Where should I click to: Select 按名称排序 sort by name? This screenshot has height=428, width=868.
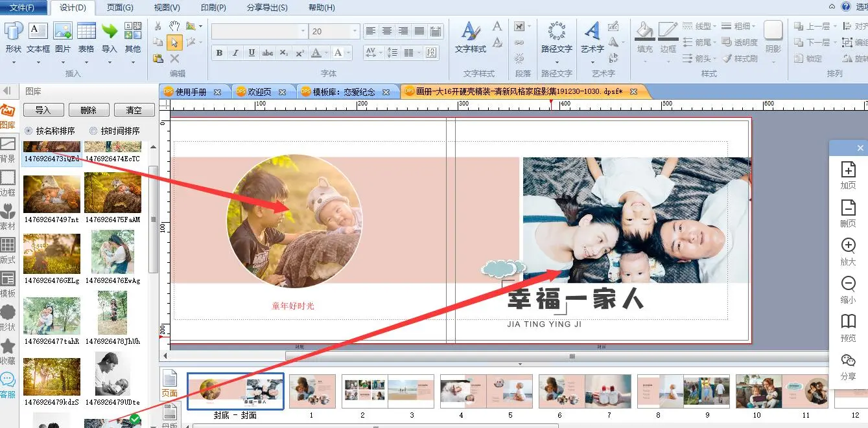click(29, 131)
